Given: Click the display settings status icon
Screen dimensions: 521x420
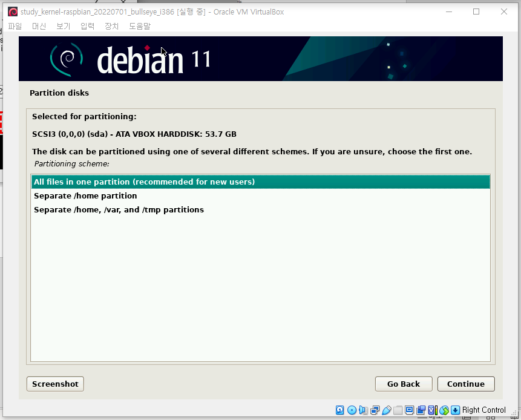Looking at the screenshot, I should tap(409, 410).
